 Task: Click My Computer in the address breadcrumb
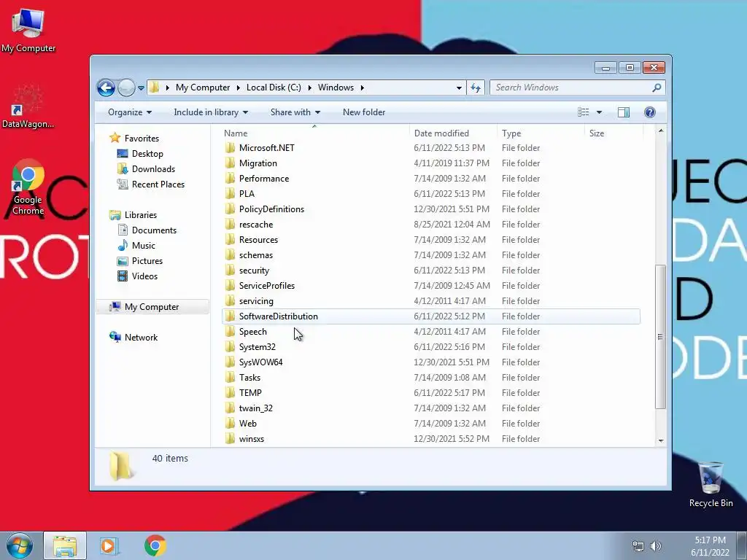203,87
